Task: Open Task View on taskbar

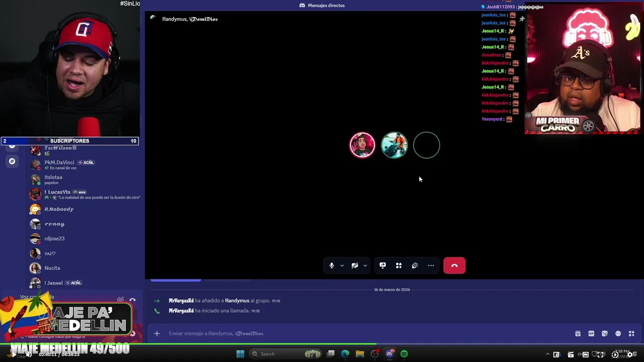Action: tap(331, 354)
